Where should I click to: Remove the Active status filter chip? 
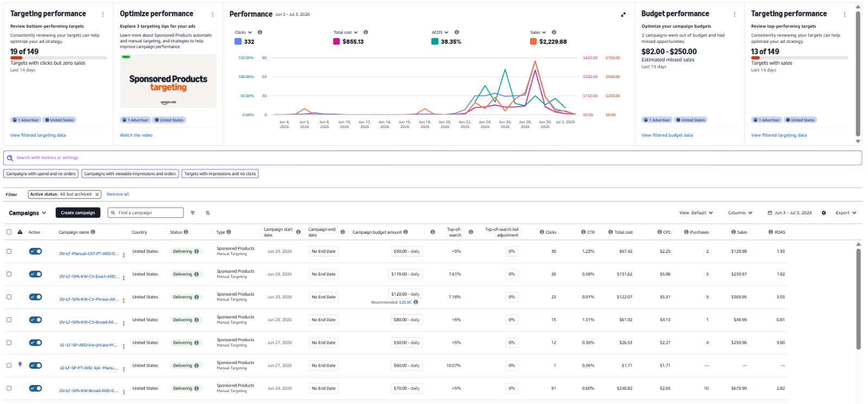click(97, 194)
